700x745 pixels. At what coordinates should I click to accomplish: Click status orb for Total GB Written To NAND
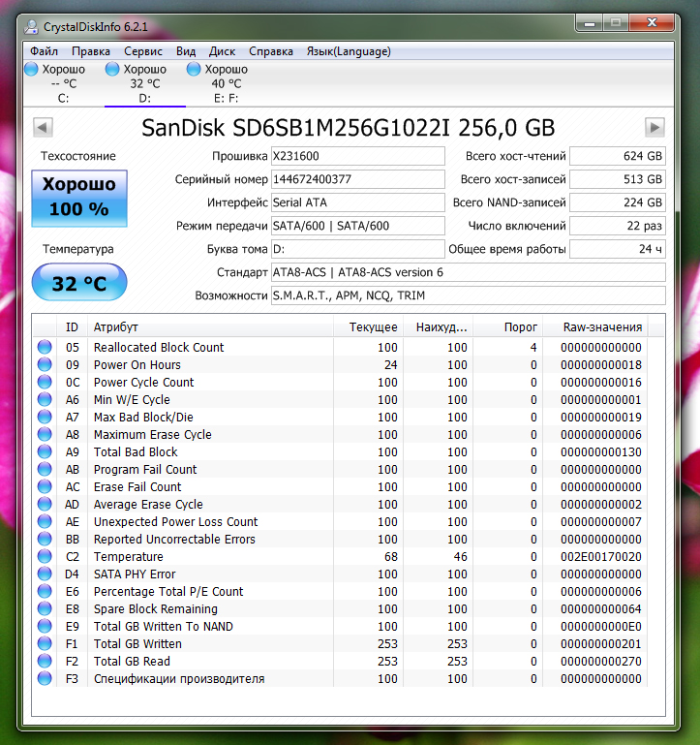click(x=45, y=626)
